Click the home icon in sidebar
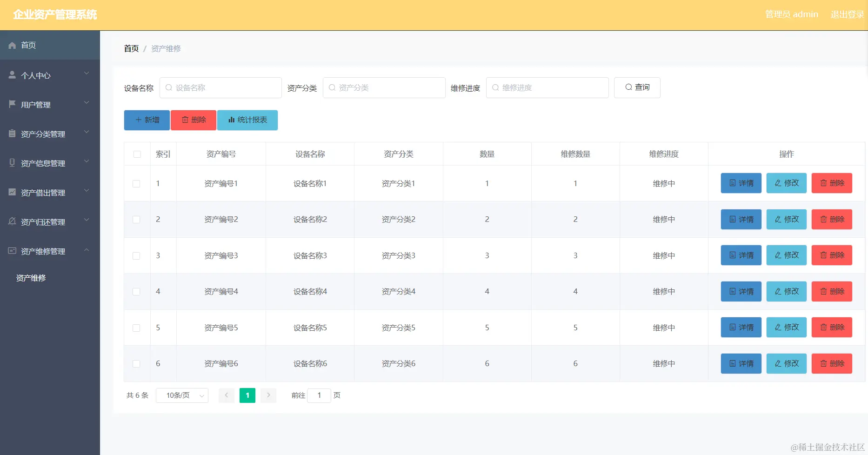The image size is (868, 455). (12, 45)
